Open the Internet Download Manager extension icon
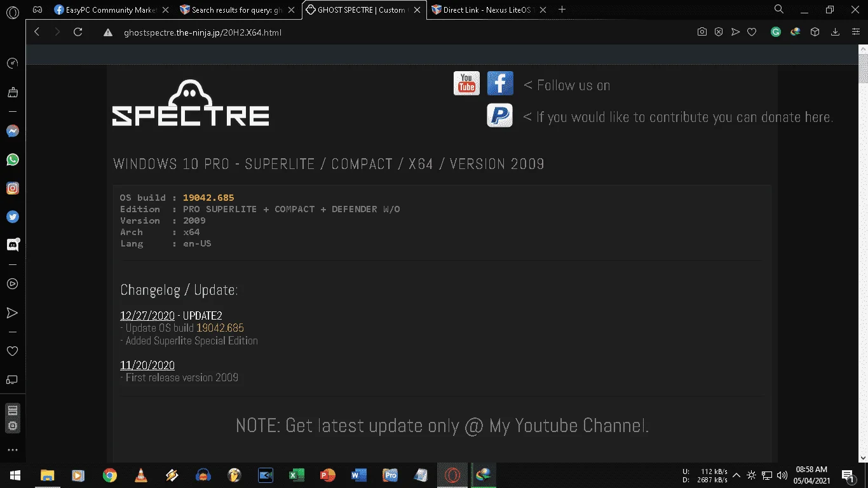The width and height of the screenshot is (868, 488). click(796, 32)
